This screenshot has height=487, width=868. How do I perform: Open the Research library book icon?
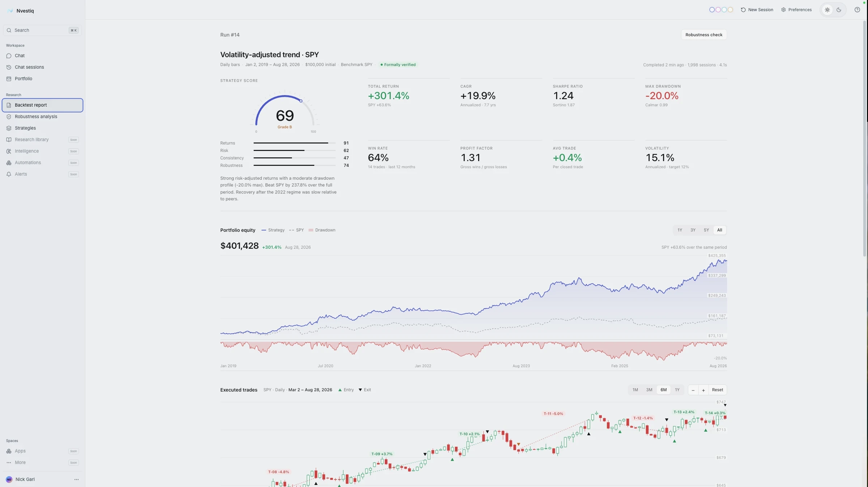click(9, 140)
